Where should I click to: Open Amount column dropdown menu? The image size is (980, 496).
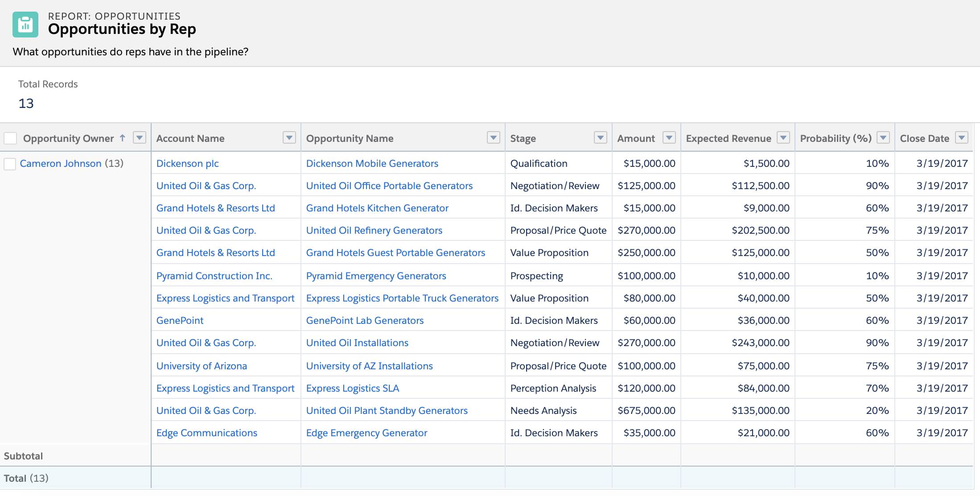click(x=669, y=138)
